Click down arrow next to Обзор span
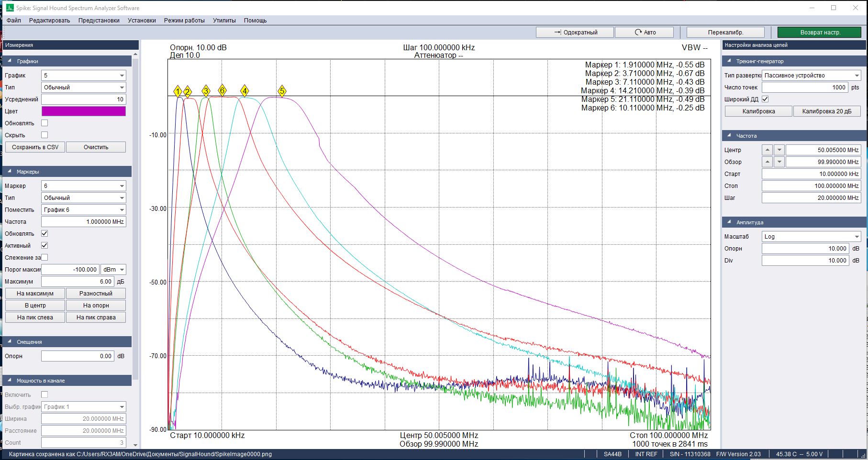Screen dimensions: 868x460 (x=779, y=162)
